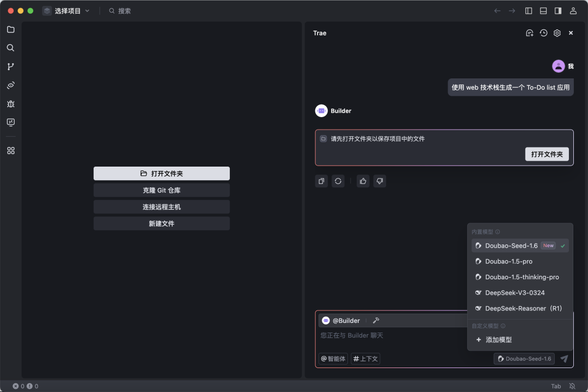
Task: Open the user account icon
Action: (x=573, y=11)
